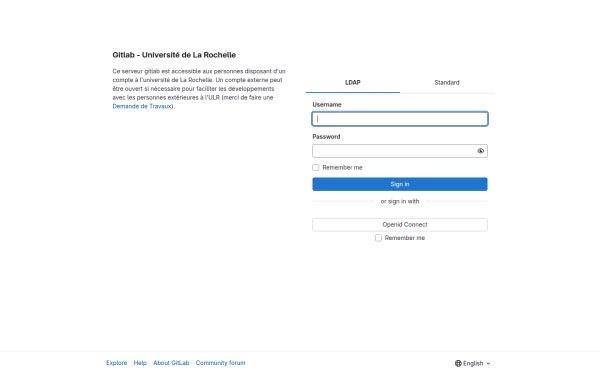The height and width of the screenshot is (375, 600).
Task: Open the Demande de Travaux link
Action: (142, 106)
